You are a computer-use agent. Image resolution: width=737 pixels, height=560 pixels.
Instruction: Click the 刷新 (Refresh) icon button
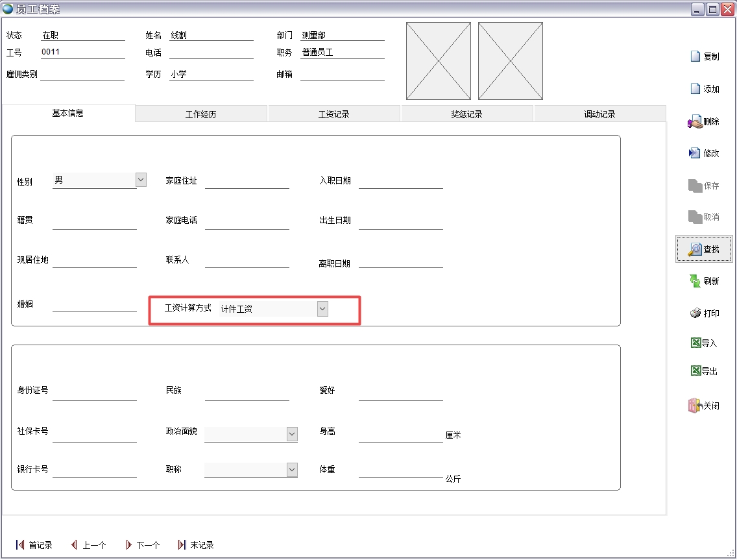pos(695,281)
